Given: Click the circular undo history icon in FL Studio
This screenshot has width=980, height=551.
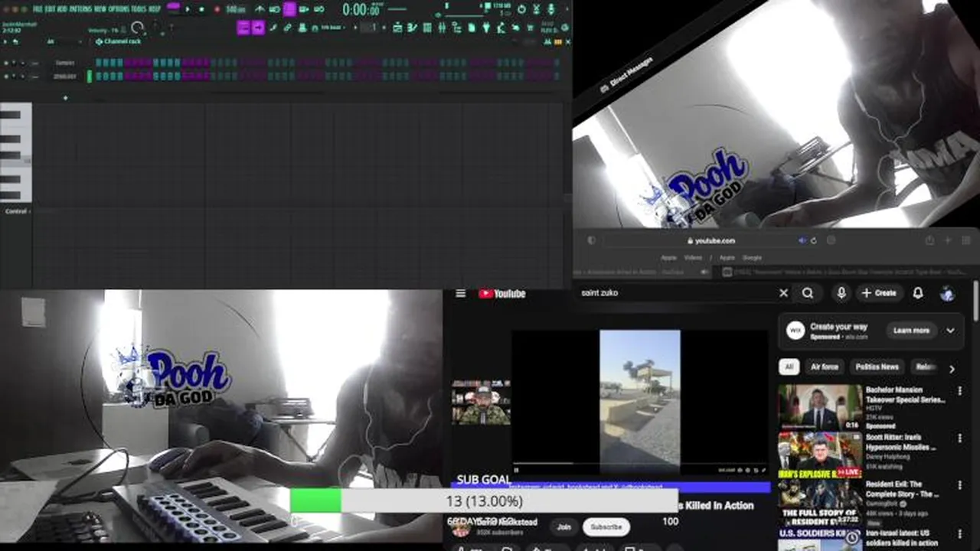Looking at the screenshot, I should [521, 9].
